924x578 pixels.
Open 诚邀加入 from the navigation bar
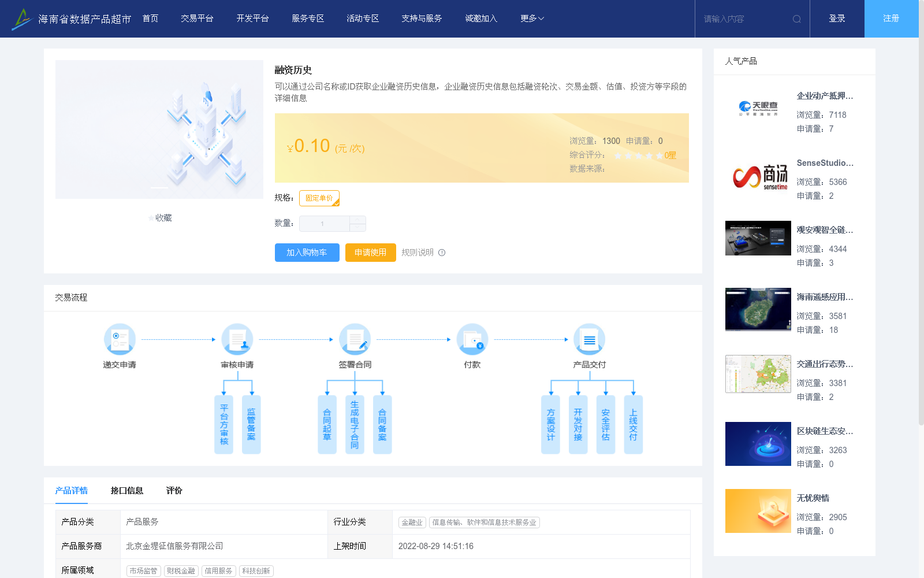click(481, 18)
